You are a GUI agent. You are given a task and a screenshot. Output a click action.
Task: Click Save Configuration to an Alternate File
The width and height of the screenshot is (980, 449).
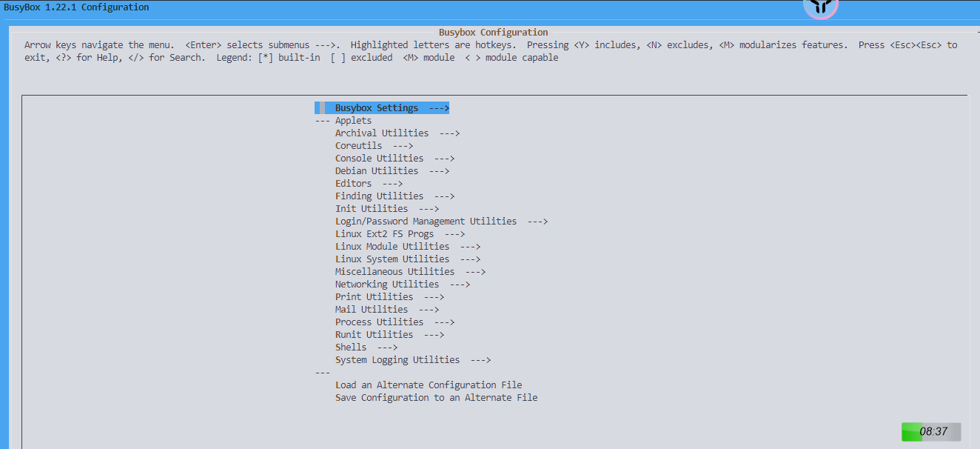pyautogui.click(x=436, y=398)
